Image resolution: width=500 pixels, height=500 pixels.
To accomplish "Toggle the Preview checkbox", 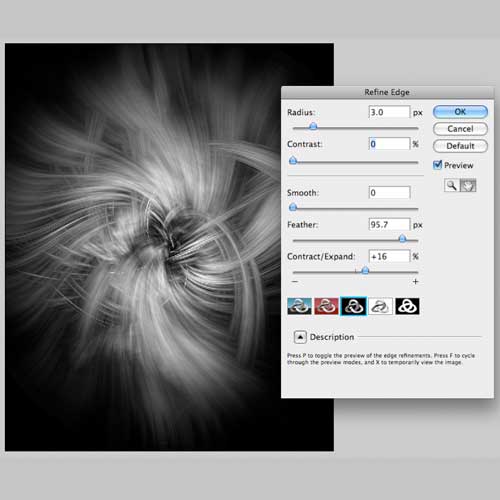I will point(437,165).
